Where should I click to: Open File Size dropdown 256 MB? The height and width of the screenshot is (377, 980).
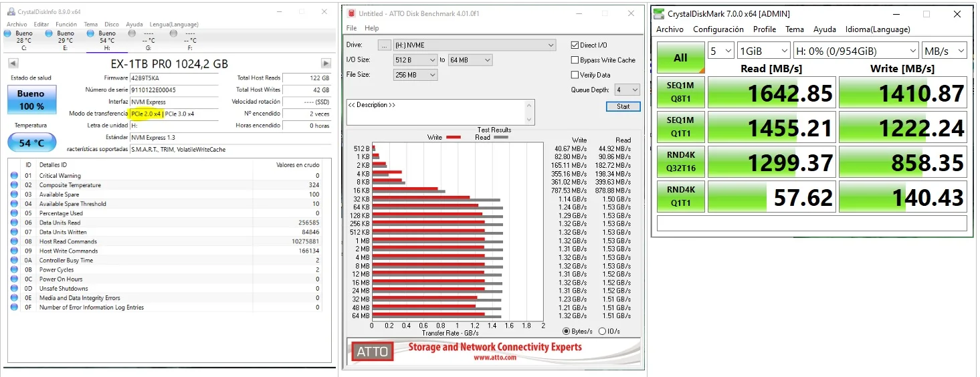pyautogui.click(x=415, y=75)
